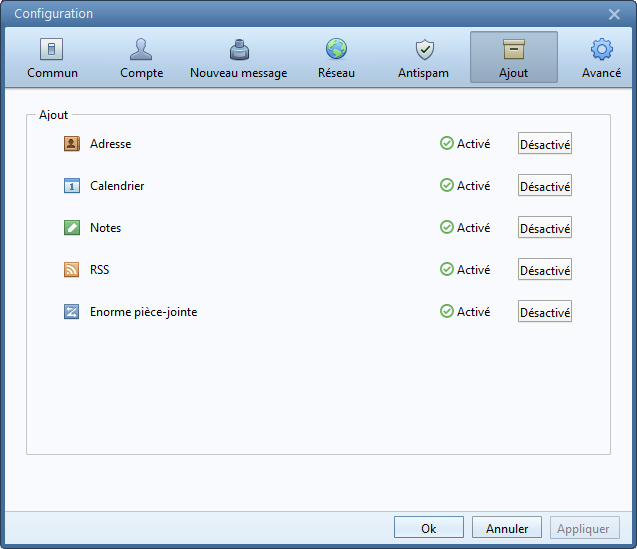The height and width of the screenshot is (549, 637).
Task: Turn off the Notes add-on
Action: point(545,228)
